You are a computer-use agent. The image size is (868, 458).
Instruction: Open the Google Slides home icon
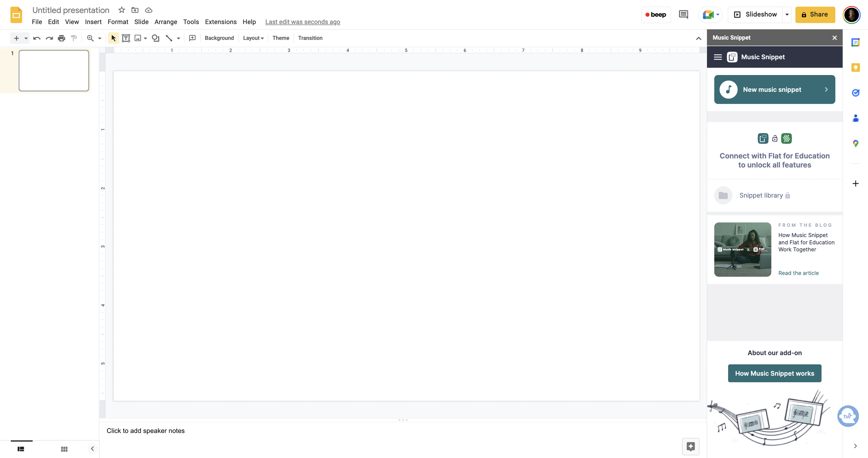pos(16,15)
